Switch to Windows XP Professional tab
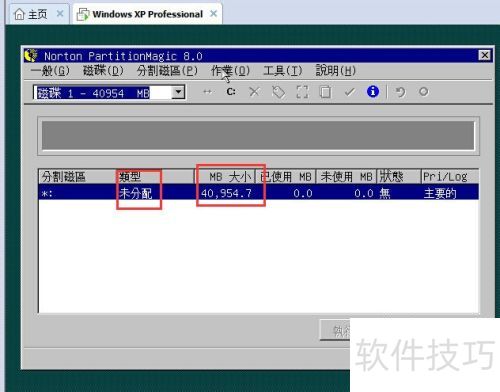500x392 pixels. click(x=148, y=14)
